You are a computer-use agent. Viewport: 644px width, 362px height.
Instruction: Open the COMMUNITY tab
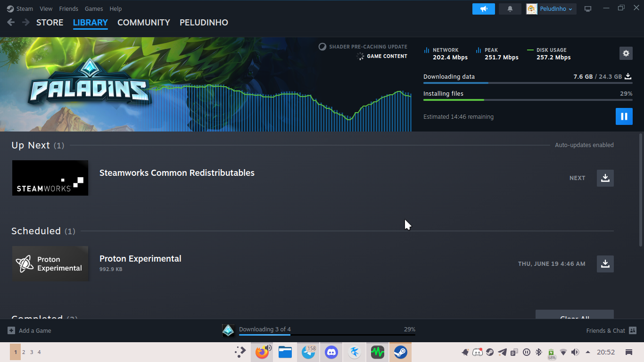pyautogui.click(x=144, y=23)
